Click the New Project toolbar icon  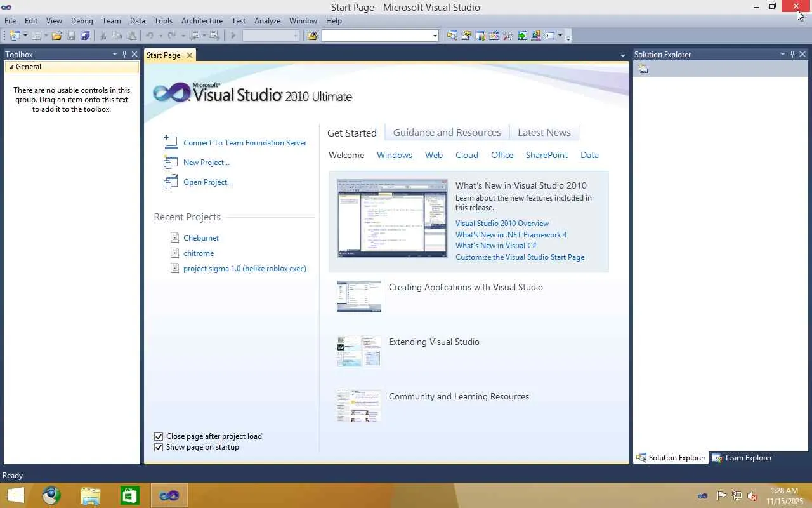(15, 36)
